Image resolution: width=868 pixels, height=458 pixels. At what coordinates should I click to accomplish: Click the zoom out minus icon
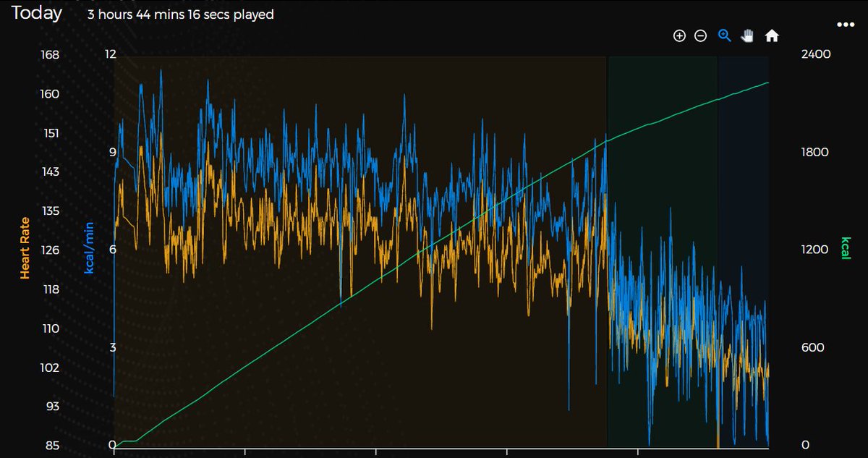coord(700,35)
